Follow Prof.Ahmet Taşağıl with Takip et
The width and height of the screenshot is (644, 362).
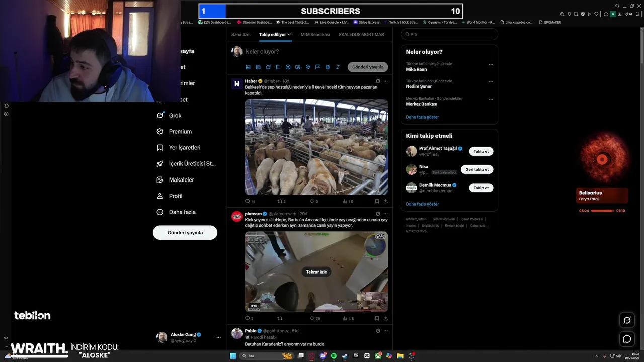click(481, 151)
